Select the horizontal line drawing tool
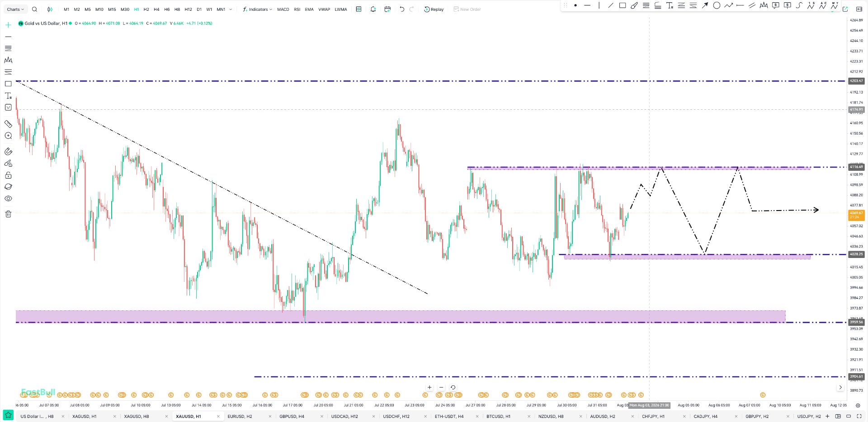Viewport: 868px width, 422px height. [587, 5]
